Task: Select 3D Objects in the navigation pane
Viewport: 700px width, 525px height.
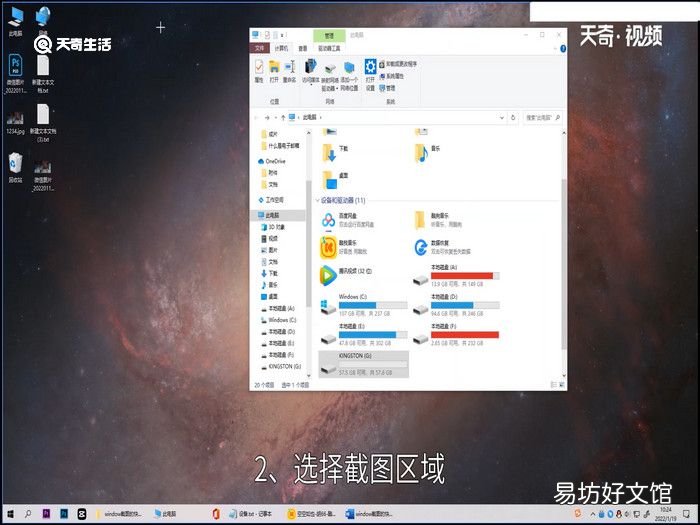Action: click(x=273, y=227)
